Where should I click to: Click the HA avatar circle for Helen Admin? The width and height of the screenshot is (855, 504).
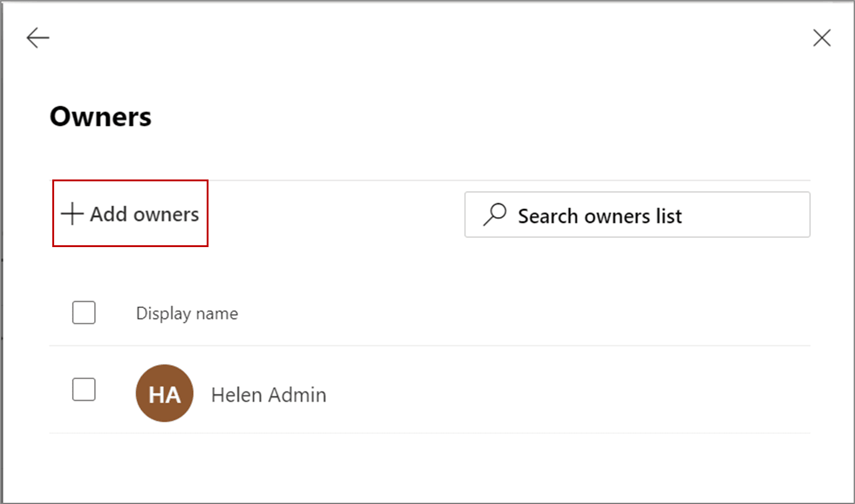164,393
